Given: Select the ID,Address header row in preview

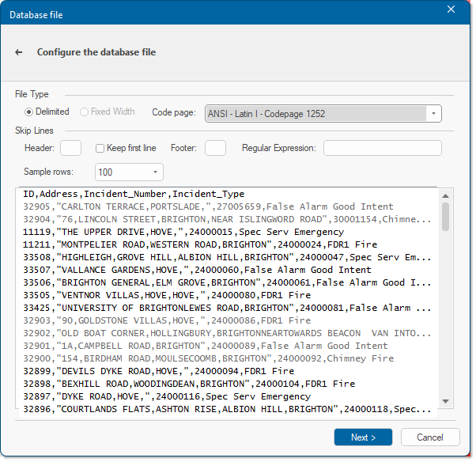Looking at the screenshot, I should [x=228, y=194].
